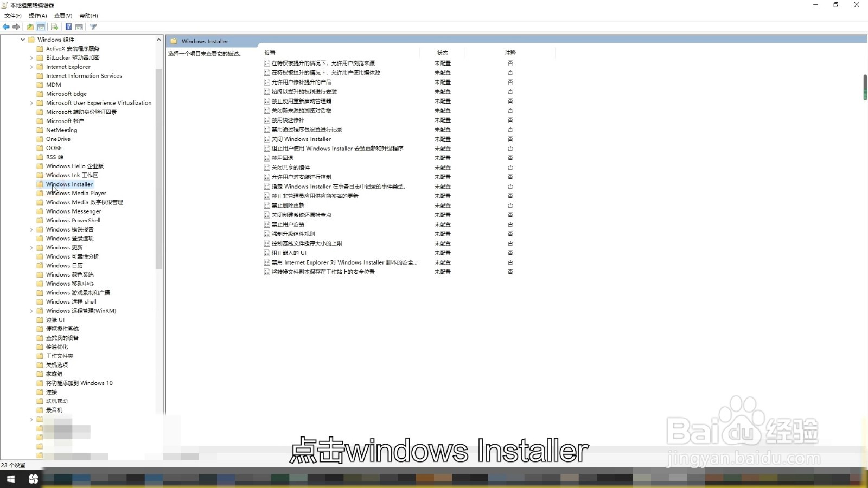The width and height of the screenshot is (868, 488).
Task: Open the 查看(V) menu
Action: coord(63,16)
